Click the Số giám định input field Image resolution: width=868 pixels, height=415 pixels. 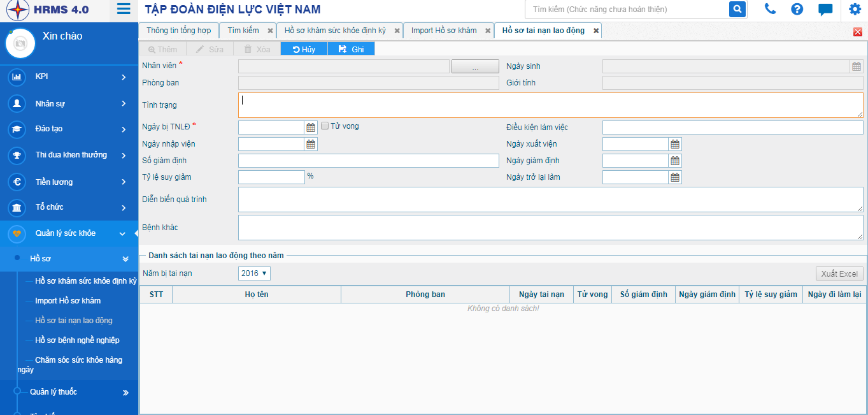click(x=369, y=161)
